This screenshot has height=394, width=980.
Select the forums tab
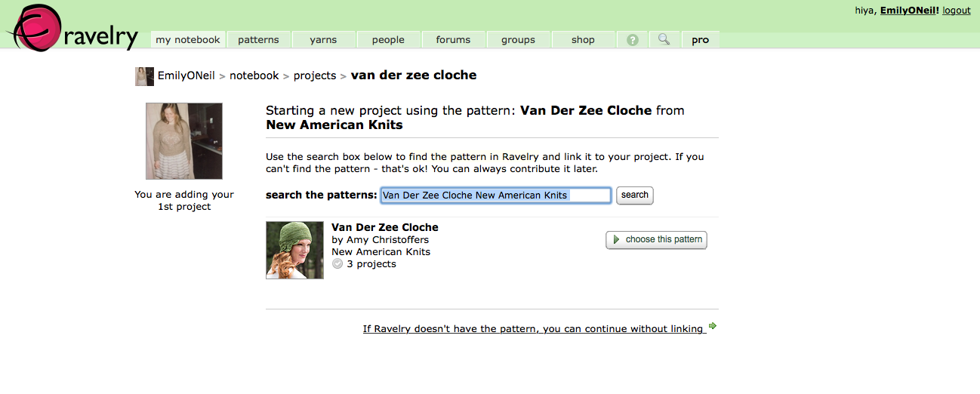[x=453, y=40]
